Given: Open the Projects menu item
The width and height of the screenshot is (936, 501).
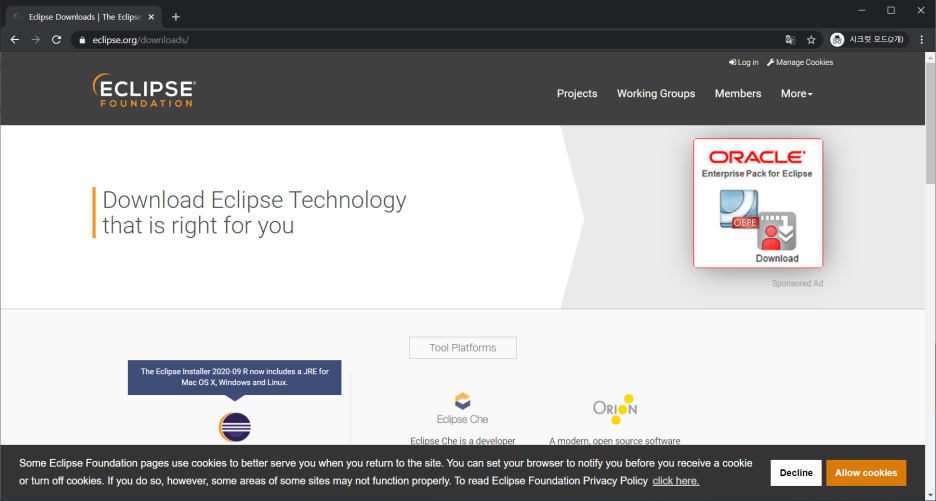Looking at the screenshot, I should 577,93.
